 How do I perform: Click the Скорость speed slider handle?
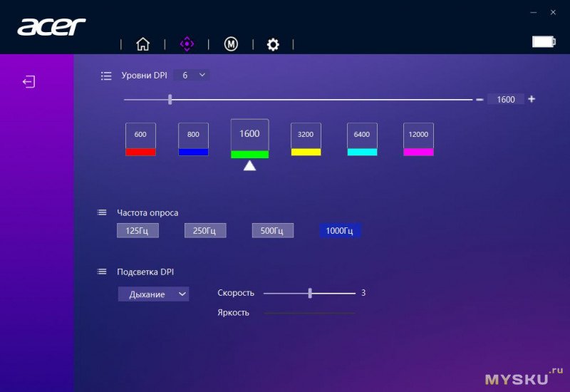[x=310, y=293]
